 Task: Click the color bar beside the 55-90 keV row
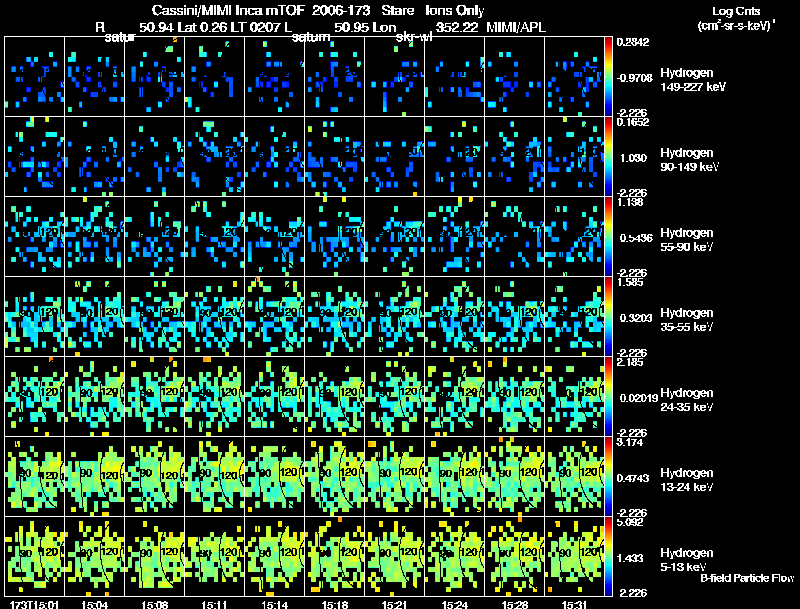coord(608,237)
